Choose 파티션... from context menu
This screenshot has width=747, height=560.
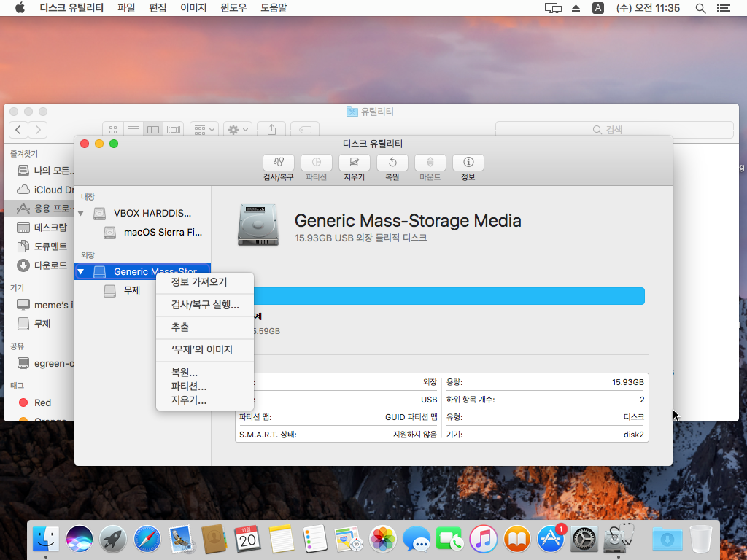click(x=205, y=386)
